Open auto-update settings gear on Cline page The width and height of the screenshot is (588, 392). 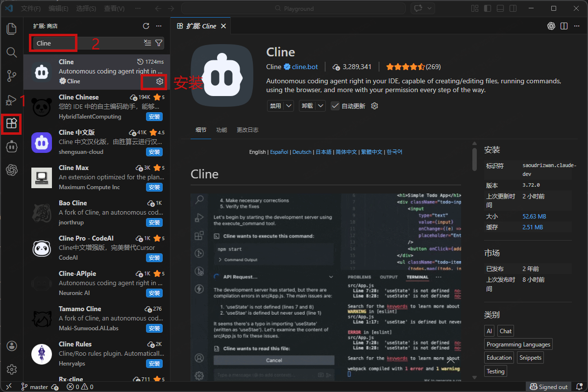pyautogui.click(x=375, y=106)
